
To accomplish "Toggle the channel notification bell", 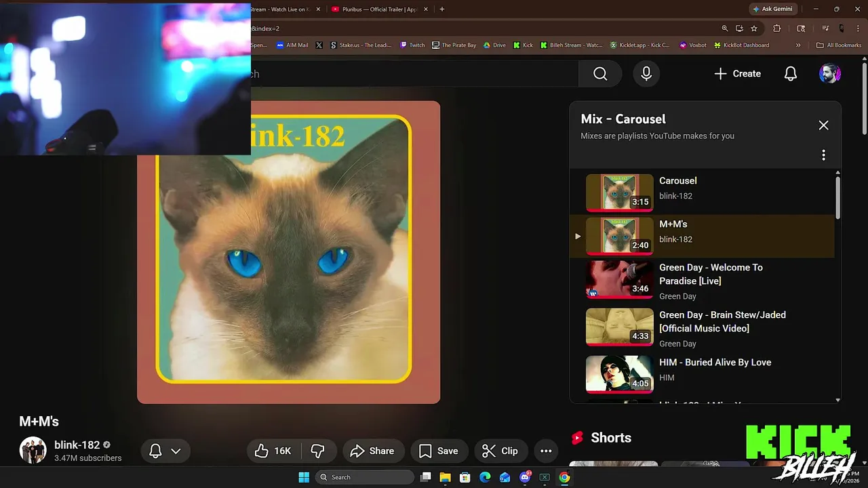I will pos(155,451).
